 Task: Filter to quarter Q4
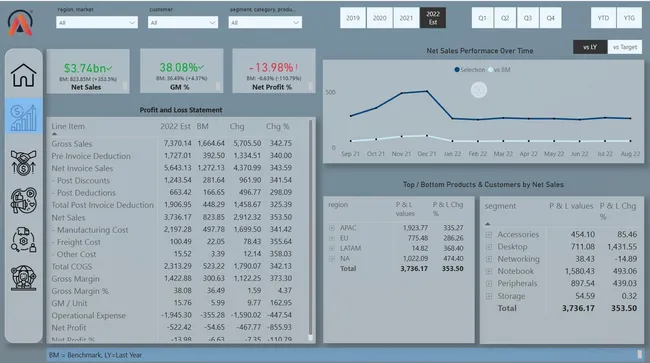tap(551, 18)
